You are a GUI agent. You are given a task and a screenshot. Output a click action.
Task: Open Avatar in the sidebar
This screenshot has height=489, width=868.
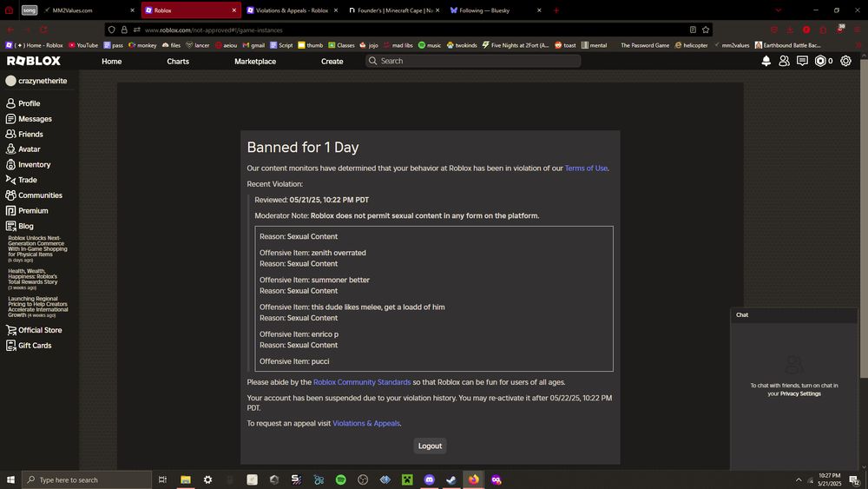tap(23, 149)
